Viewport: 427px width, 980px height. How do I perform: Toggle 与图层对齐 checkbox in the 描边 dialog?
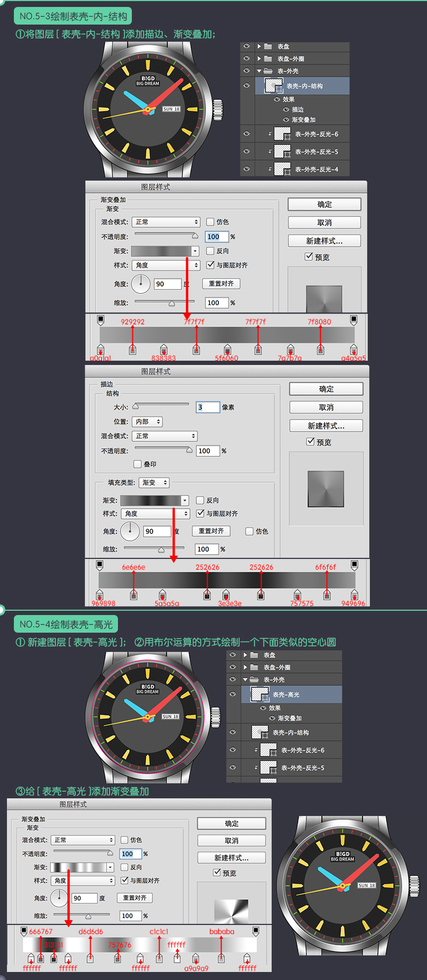pyautogui.click(x=200, y=514)
